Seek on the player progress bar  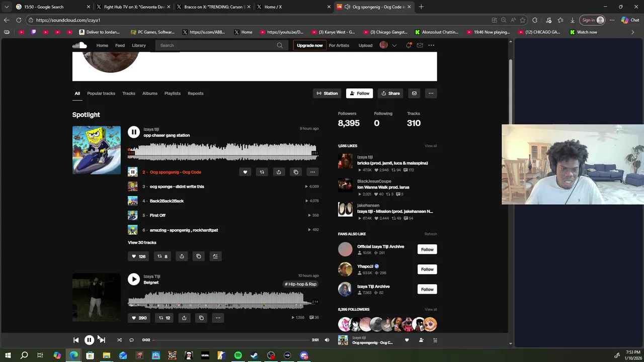pos(231,340)
